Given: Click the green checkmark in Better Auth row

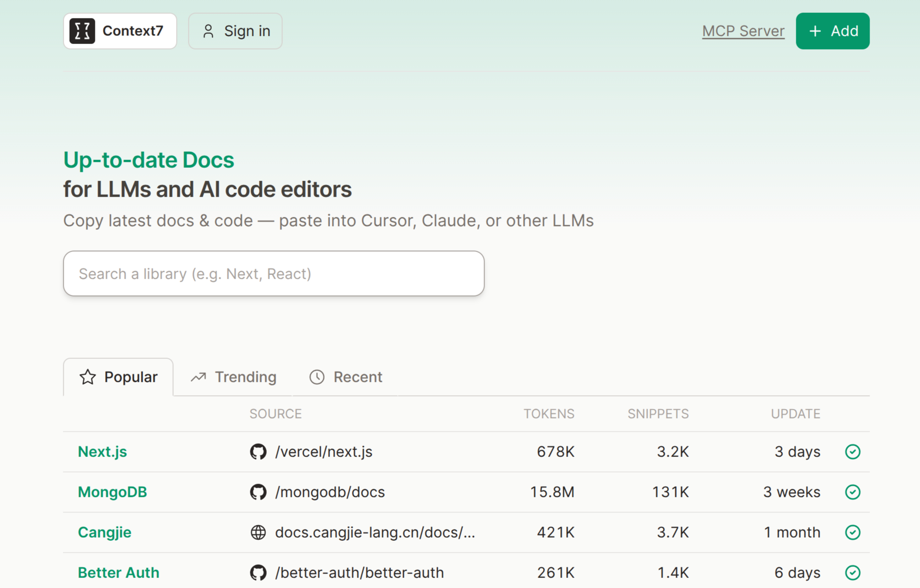Looking at the screenshot, I should (x=852, y=572).
